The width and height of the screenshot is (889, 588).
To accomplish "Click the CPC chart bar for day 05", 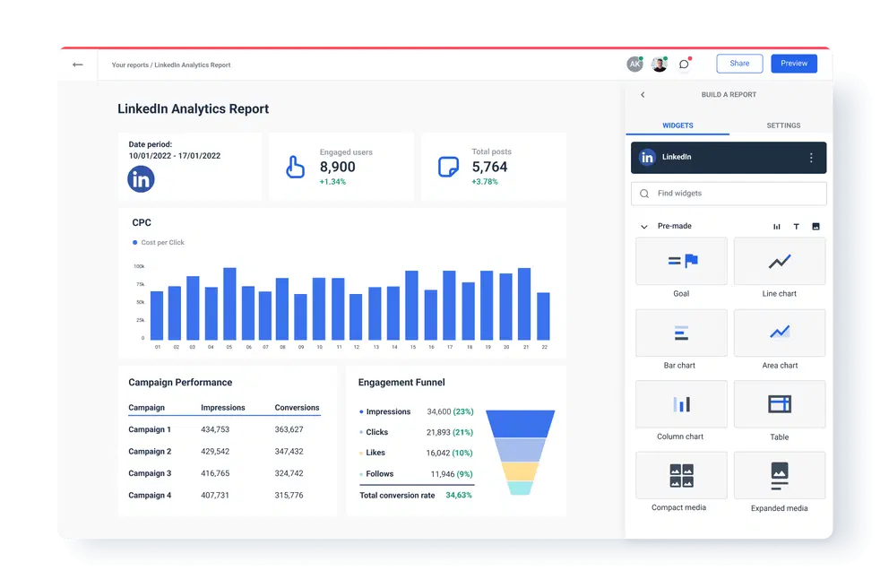I will coord(229,304).
